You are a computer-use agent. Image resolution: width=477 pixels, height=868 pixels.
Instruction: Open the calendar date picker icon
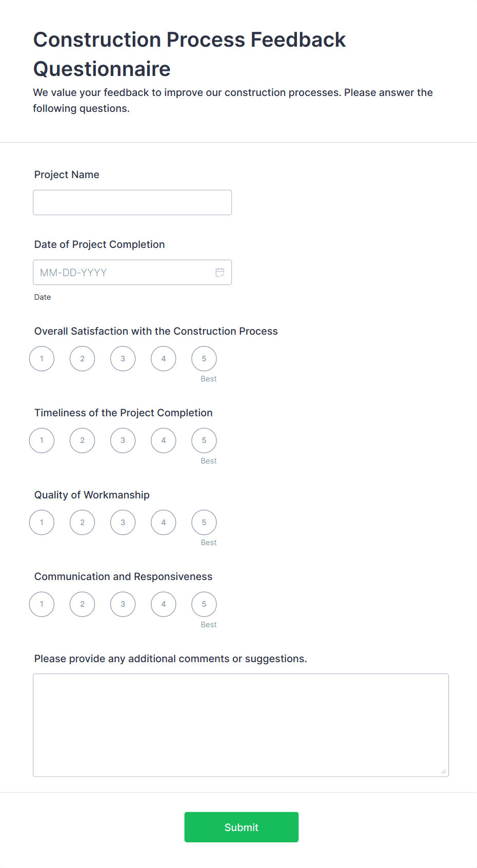pos(220,273)
